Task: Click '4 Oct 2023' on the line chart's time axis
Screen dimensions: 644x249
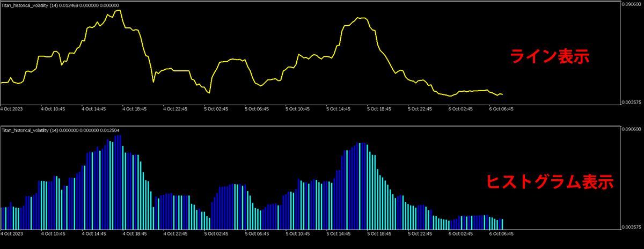Action: (12, 108)
